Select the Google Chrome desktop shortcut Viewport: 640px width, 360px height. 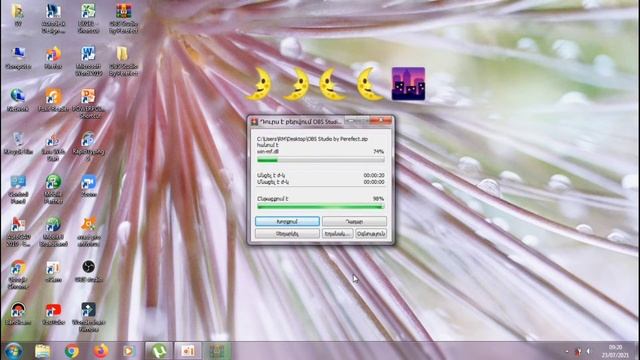pyautogui.click(x=18, y=274)
